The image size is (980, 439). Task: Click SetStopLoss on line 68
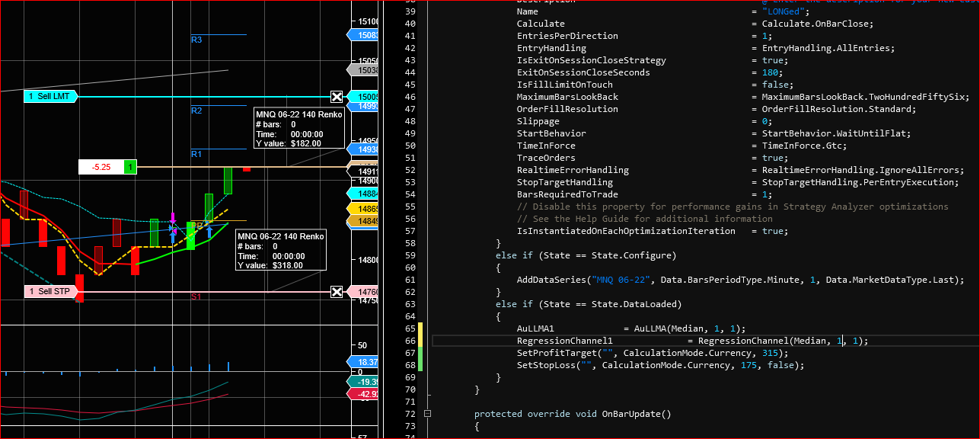[x=546, y=365]
